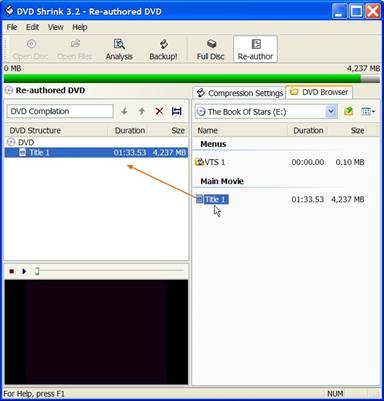Click the DVD Compilation name field
Viewport: 384px width, 401px height.
click(x=60, y=111)
